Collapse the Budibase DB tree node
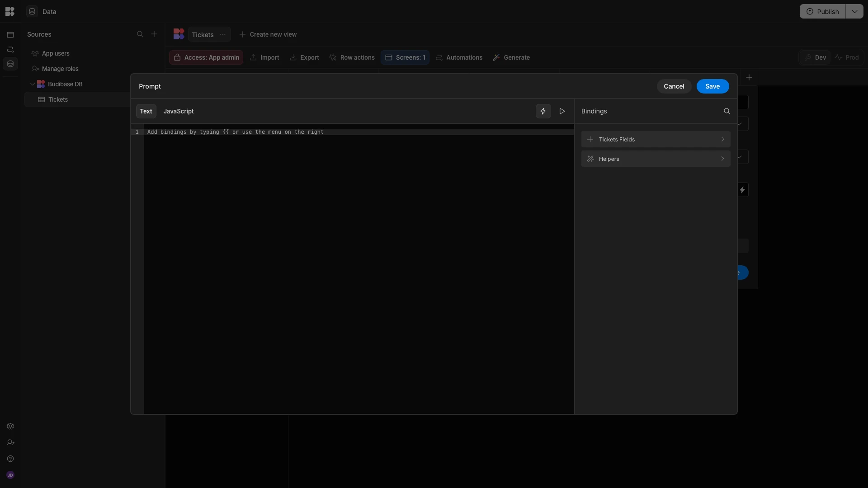Viewport: 868px width, 488px height. click(33, 84)
